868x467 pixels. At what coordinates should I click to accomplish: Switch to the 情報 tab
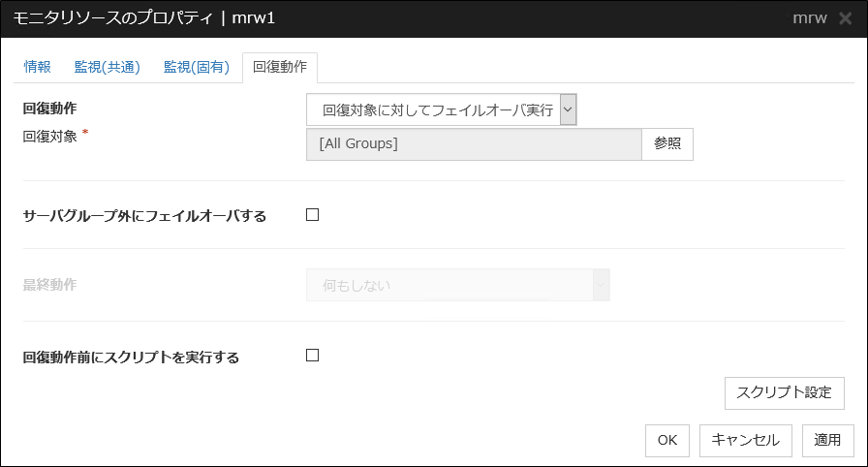tap(38, 67)
